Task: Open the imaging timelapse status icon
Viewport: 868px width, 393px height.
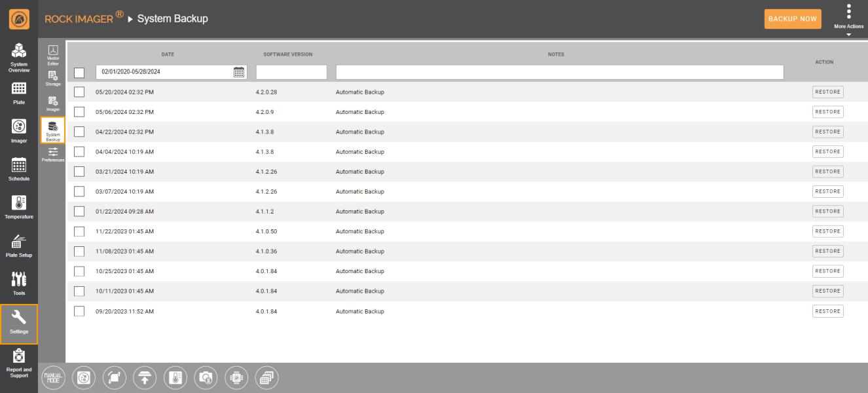Action: (206, 377)
